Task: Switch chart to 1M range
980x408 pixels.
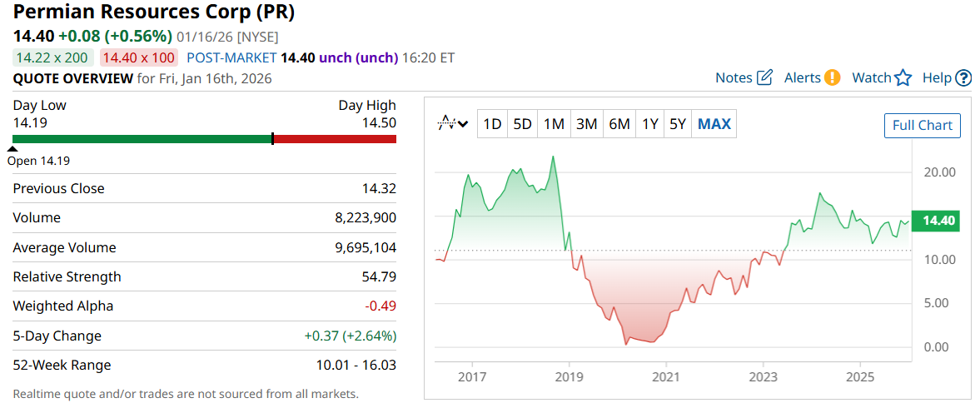Action: pyautogui.click(x=554, y=124)
